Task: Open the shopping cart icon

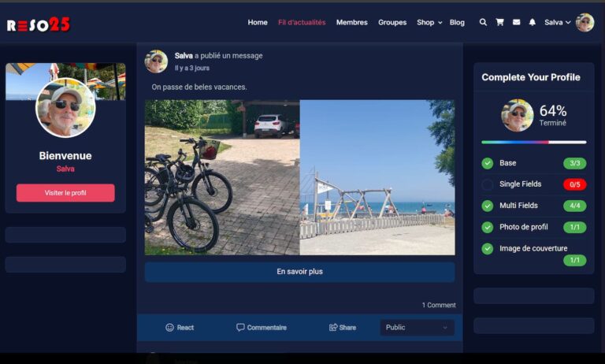Action: tap(499, 22)
